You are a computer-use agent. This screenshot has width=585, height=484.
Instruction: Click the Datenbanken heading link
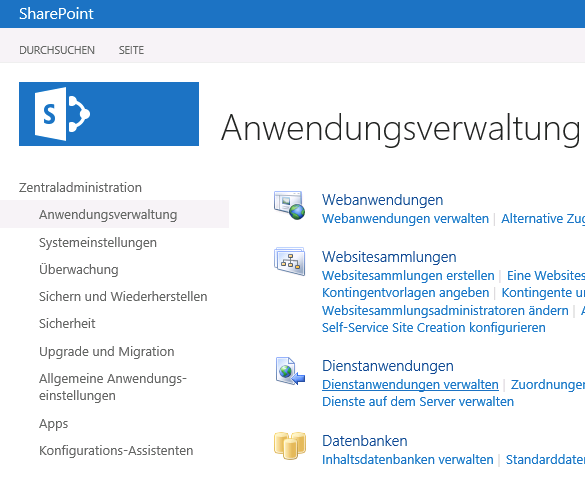coord(365,441)
